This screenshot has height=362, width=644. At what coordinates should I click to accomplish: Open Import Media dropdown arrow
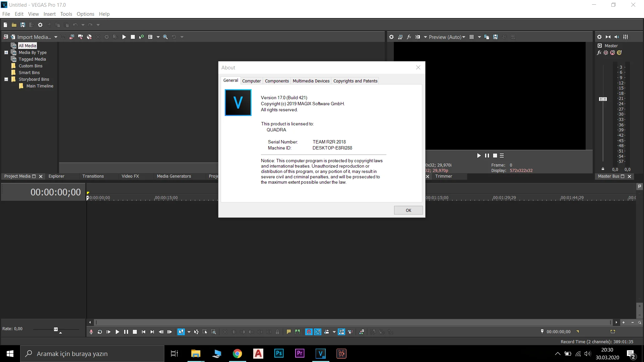[56, 37]
